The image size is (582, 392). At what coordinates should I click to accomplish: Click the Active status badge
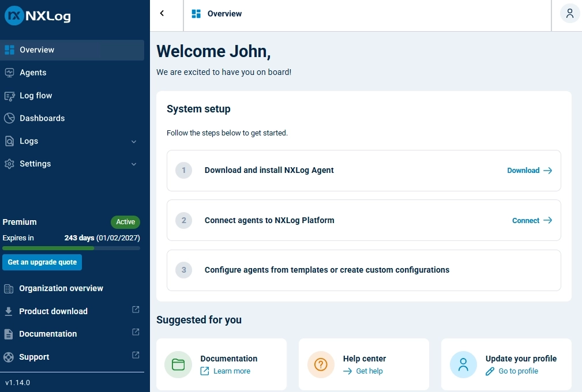point(126,222)
